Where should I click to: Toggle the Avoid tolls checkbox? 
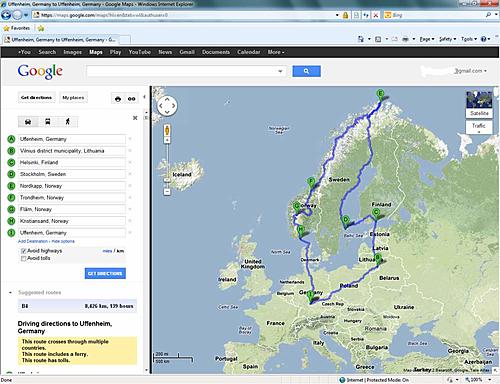(x=23, y=258)
